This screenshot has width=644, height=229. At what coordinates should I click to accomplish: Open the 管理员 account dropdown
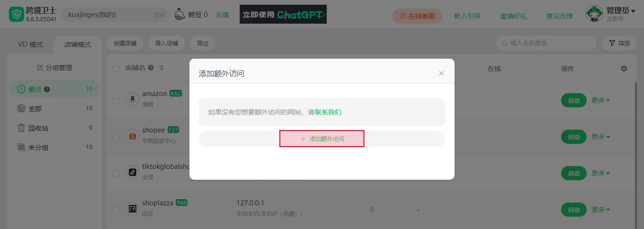tap(611, 14)
